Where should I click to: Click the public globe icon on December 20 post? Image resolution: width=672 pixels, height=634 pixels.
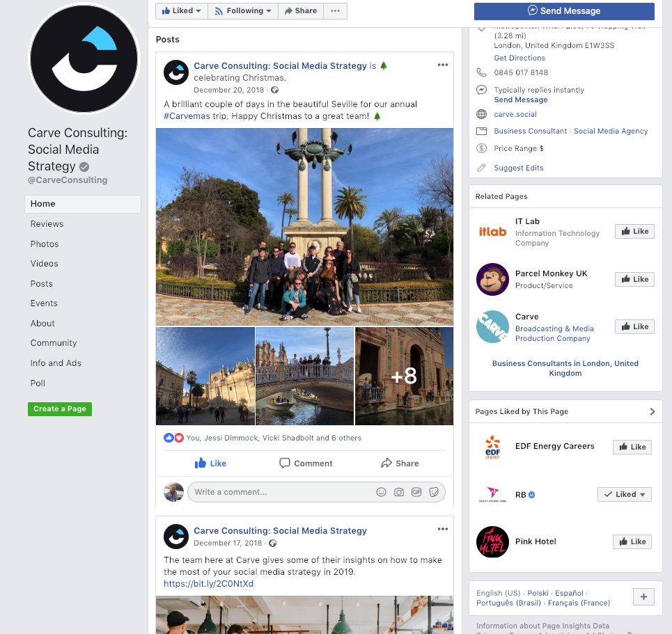[x=274, y=90]
